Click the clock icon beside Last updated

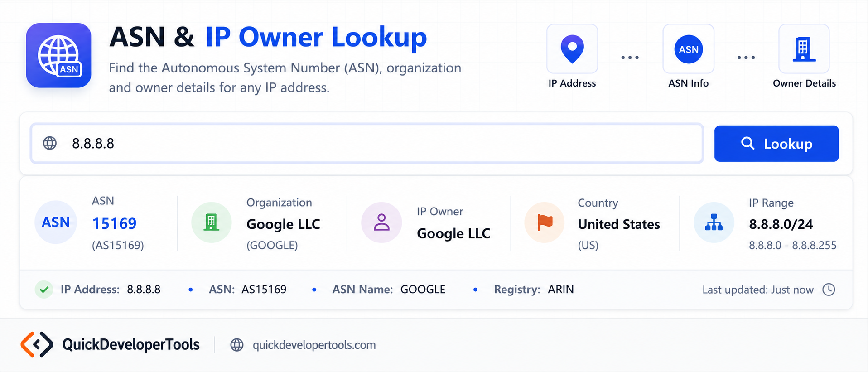(829, 290)
